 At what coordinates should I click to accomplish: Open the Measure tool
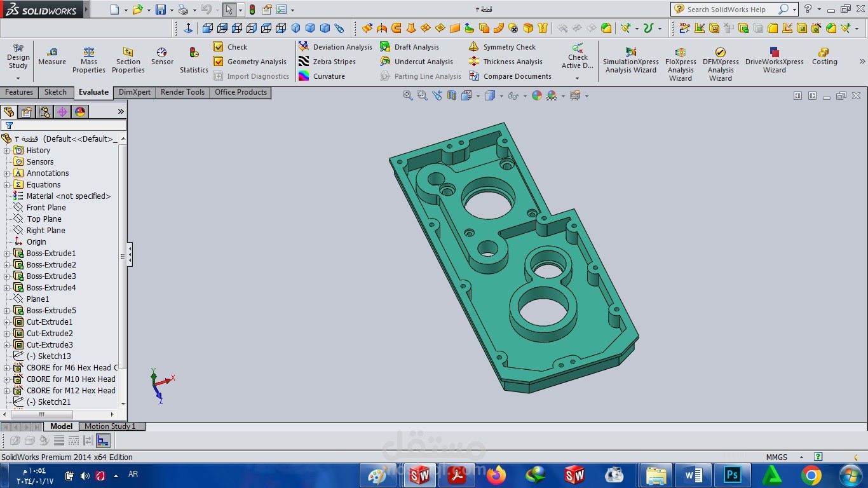[x=52, y=56]
